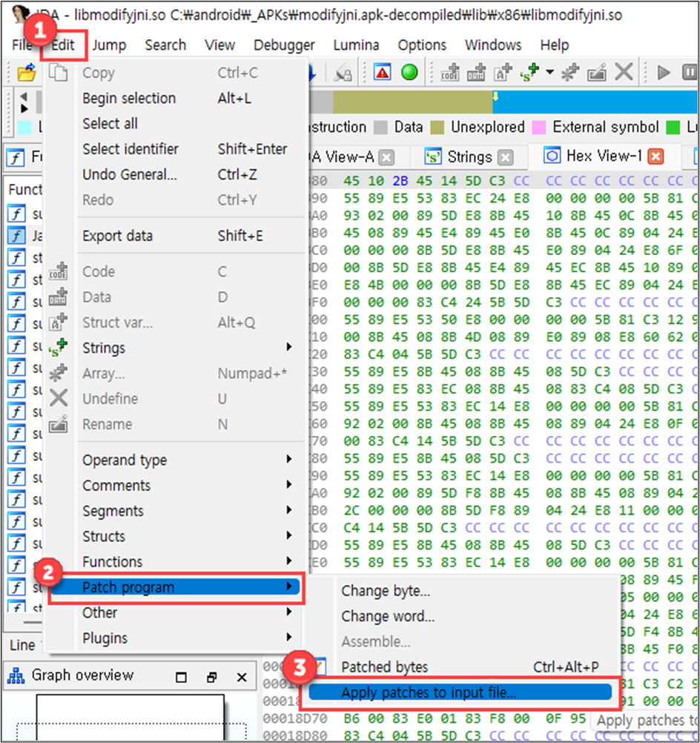Click the toolbar Data conversion icon
The width and height of the screenshot is (700, 743).
(476, 72)
